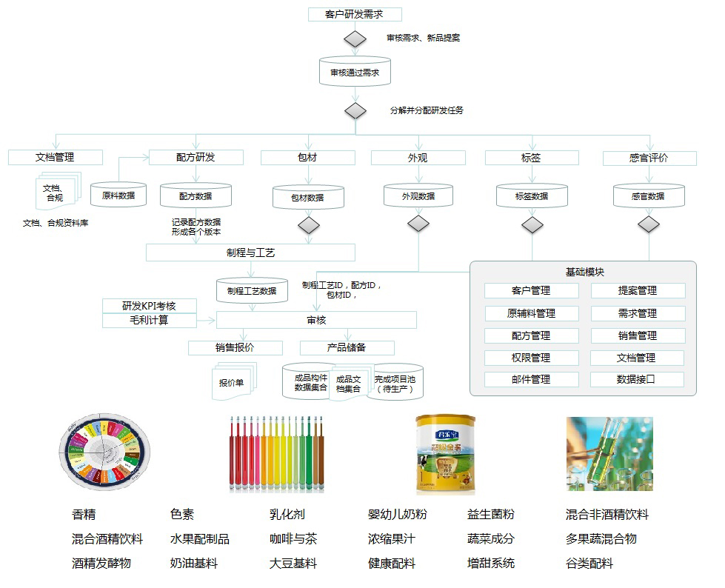Open 客户管理 in 基础模块

[532, 291]
